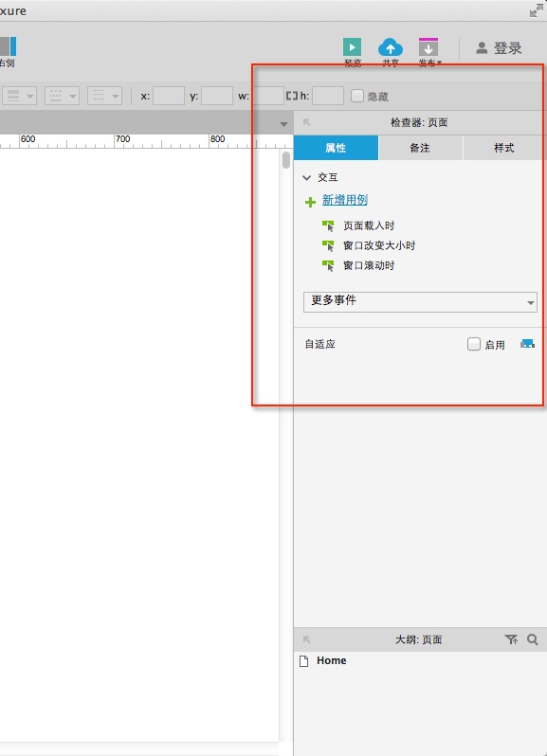Viewport: 547px width, 756px height.
Task: Pop out the Inspector panel arrow icon
Action: click(x=306, y=122)
